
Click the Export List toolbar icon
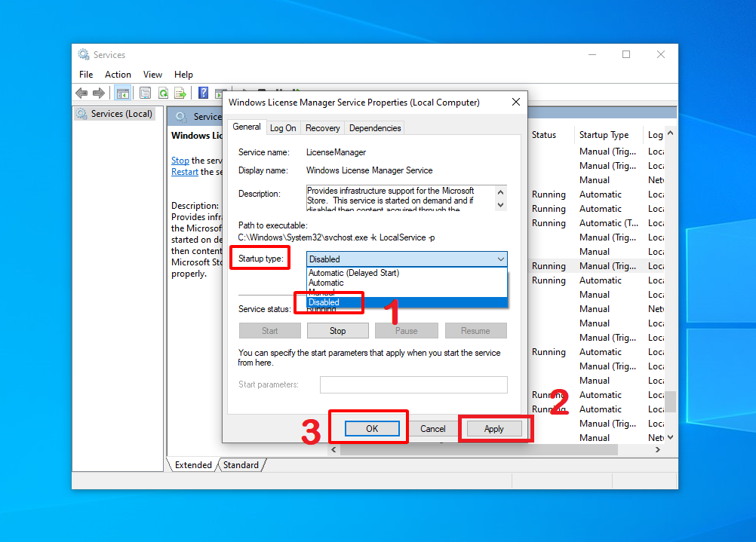pos(180,93)
